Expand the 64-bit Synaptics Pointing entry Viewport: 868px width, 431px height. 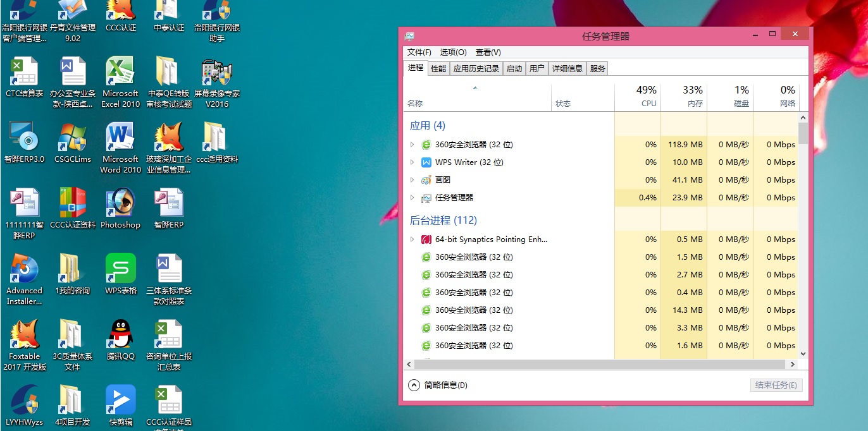[412, 240]
